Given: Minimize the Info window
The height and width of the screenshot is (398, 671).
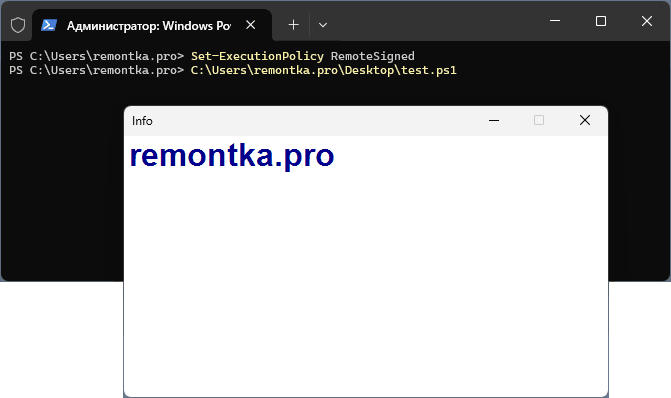Looking at the screenshot, I should point(494,121).
